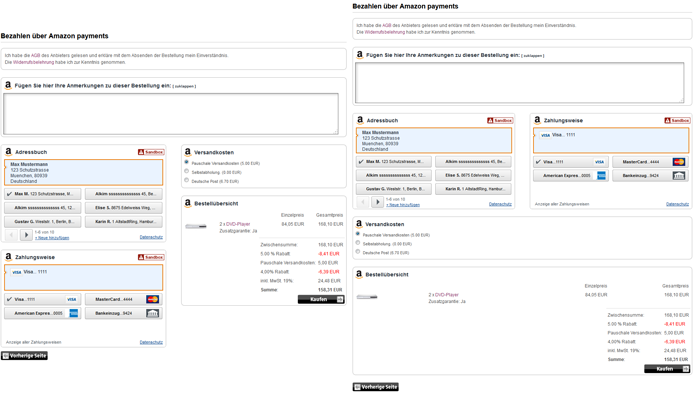The image size is (700, 395).
Task: Click DVD-Player thumbnail in left Bestellübersicht
Action: coord(196,226)
